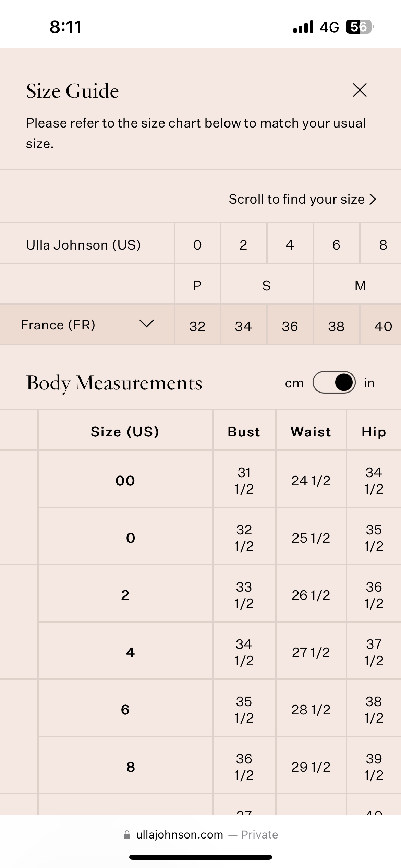Tap the size 00 row in measurements

coord(125,481)
